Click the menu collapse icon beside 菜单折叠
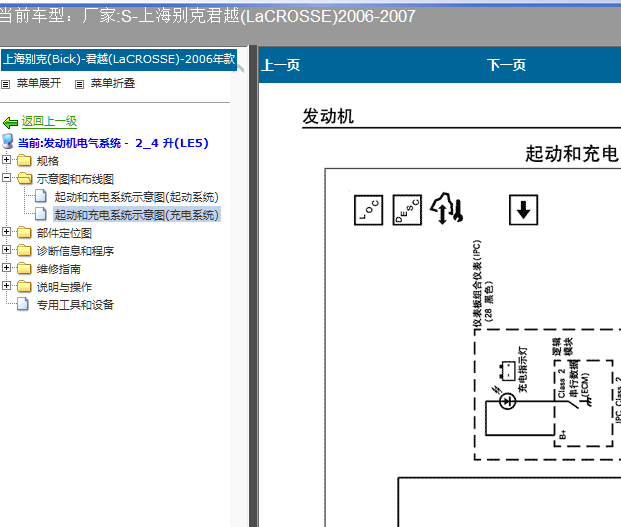 [x=80, y=84]
